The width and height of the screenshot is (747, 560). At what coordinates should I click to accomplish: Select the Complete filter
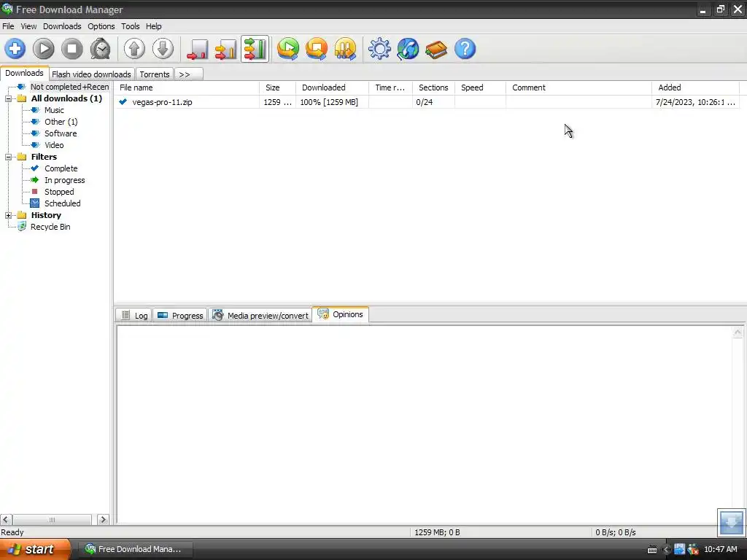tap(61, 168)
